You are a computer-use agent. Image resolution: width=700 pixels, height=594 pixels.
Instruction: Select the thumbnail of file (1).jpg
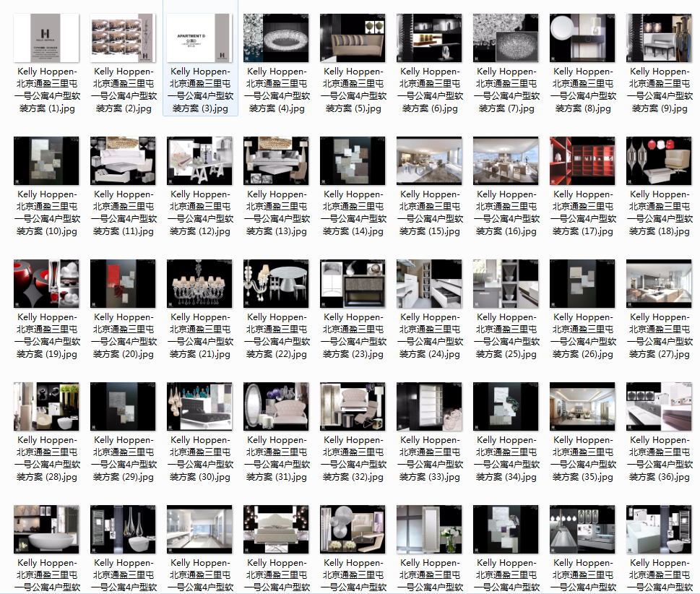46,38
